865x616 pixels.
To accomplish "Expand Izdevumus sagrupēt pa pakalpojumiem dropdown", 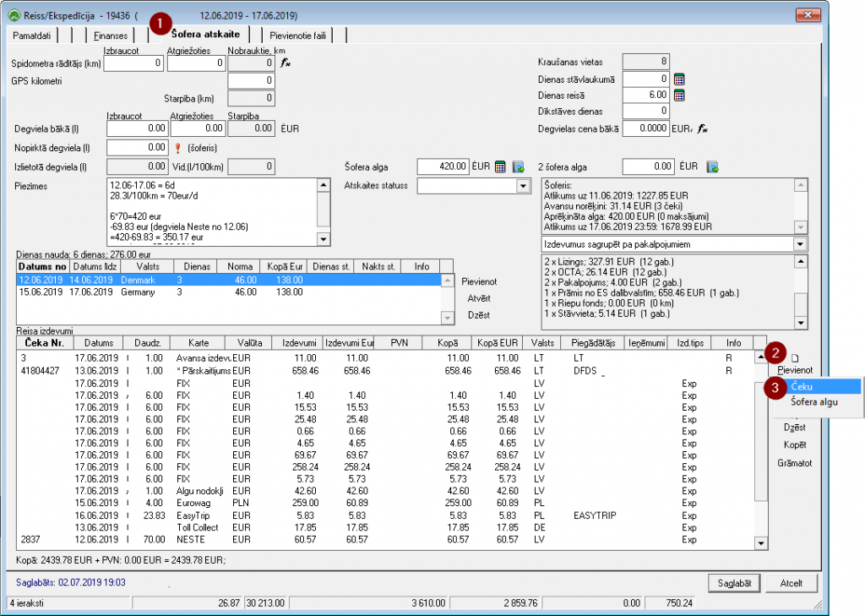I will tap(801, 244).
